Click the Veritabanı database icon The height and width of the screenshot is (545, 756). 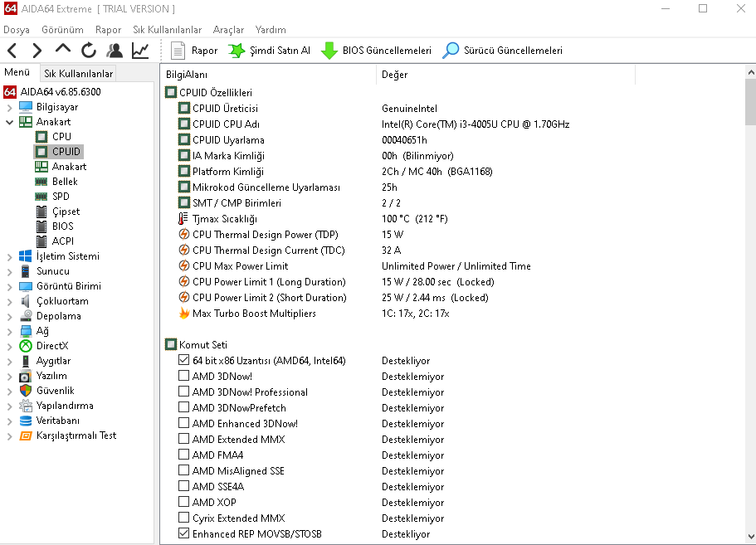pyautogui.click(x=26, y=421)
